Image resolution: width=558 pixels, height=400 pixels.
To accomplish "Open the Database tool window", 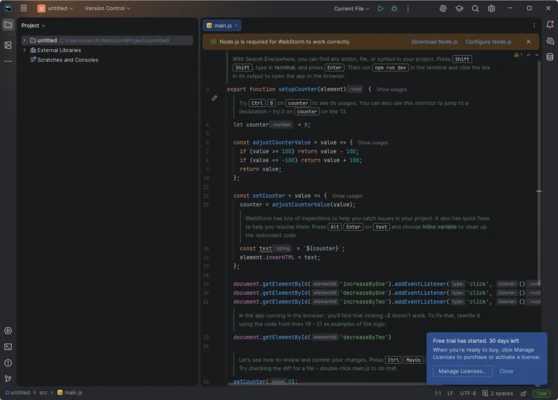I will pos(550,57).
